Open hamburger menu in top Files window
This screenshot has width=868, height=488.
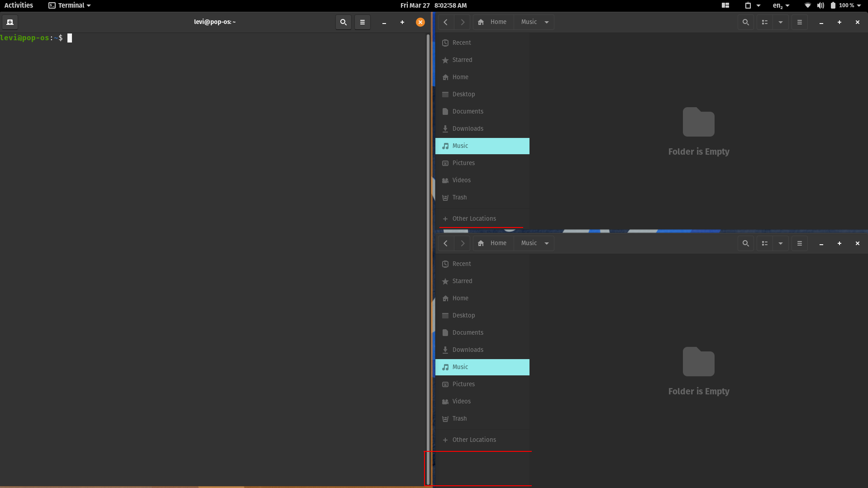(800, 22)
